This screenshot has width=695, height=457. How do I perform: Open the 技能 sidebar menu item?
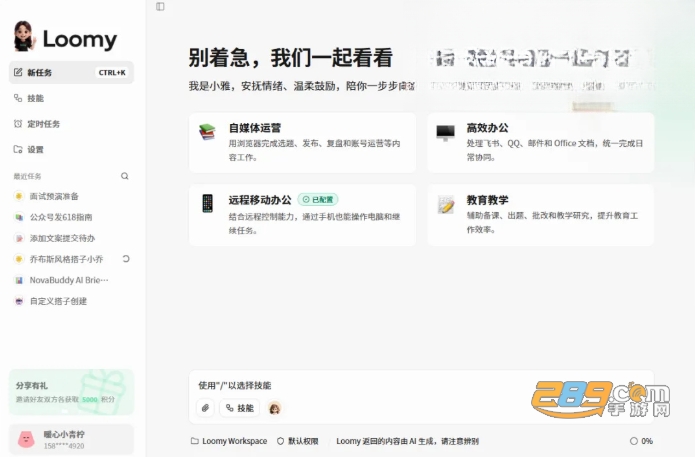pyautogui.click(x=71, y=98)
